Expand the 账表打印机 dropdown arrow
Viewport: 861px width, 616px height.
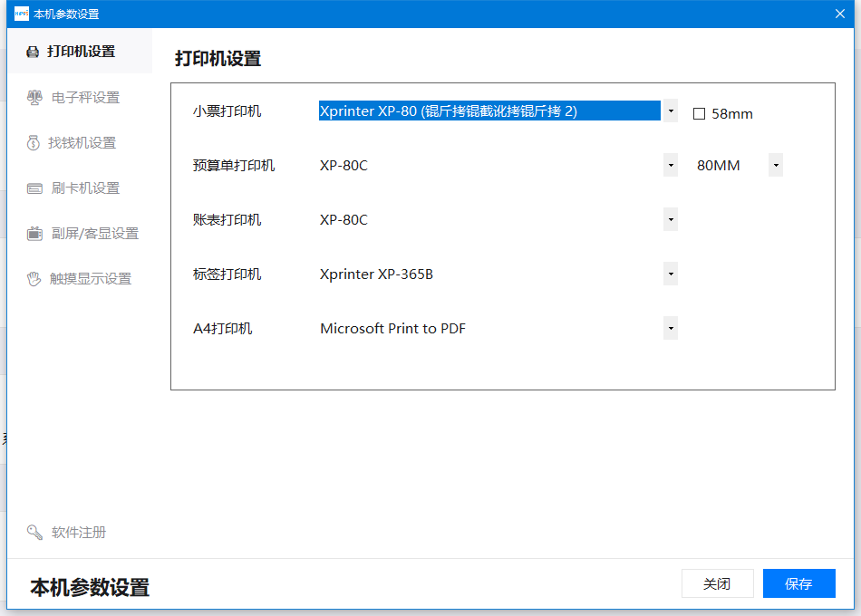[x=671, y=219]
